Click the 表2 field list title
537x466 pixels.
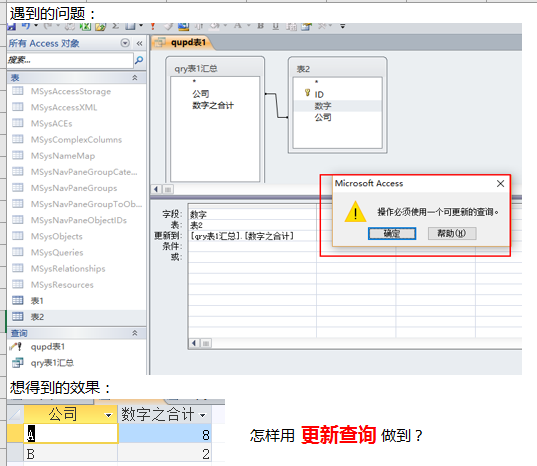303,69
